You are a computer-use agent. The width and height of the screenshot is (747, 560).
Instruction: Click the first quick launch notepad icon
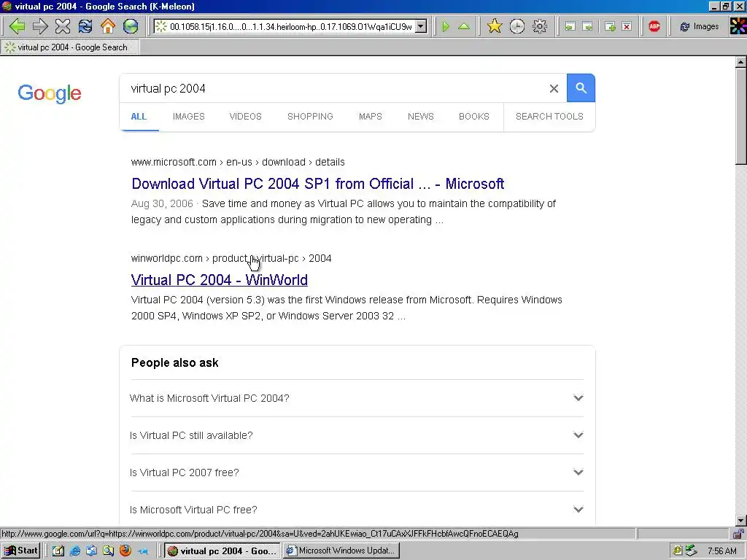pyautogui.click(x=58, y=551)
